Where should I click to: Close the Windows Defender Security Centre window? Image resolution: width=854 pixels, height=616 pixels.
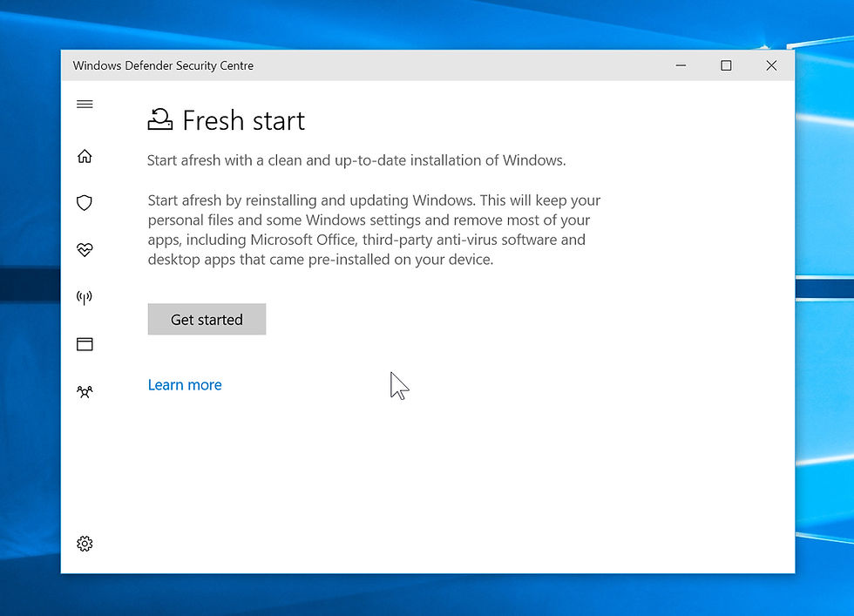click(x=771, y=65)
